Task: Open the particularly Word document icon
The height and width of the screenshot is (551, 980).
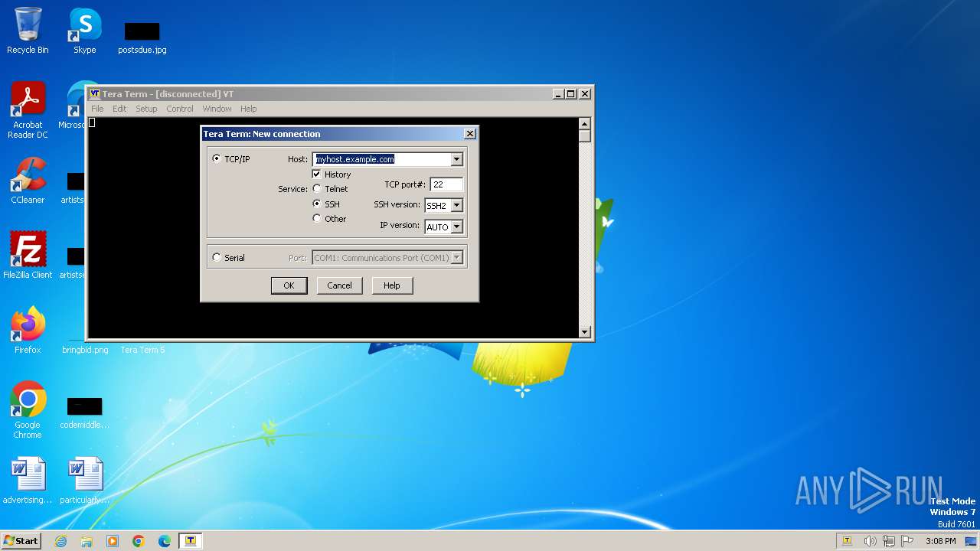Action: pyautogui.click(x=85, y=481)
